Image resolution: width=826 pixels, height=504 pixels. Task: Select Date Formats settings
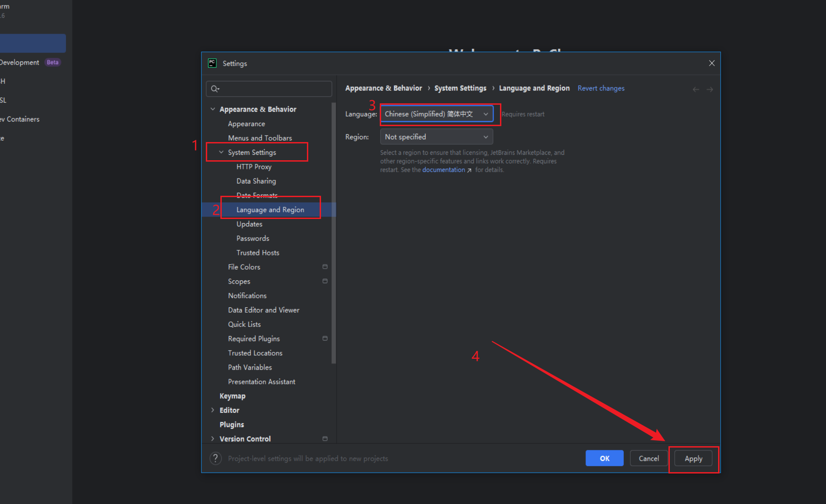pos(257,195)
